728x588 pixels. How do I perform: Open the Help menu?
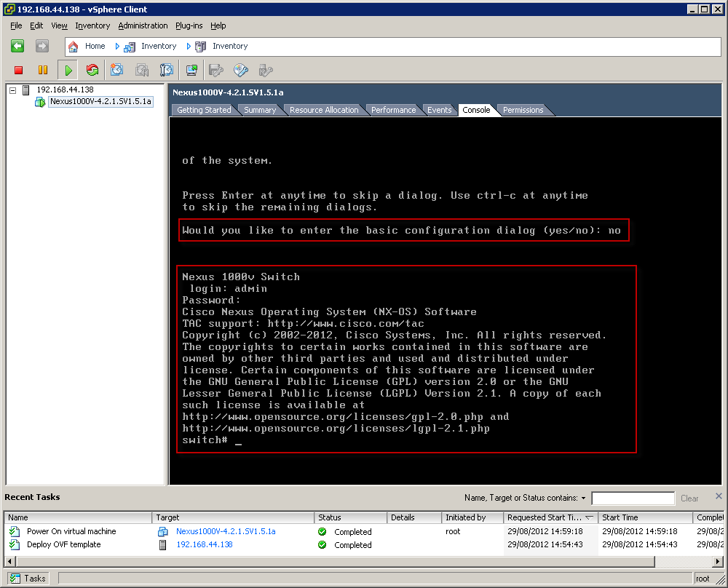(218, 25)
